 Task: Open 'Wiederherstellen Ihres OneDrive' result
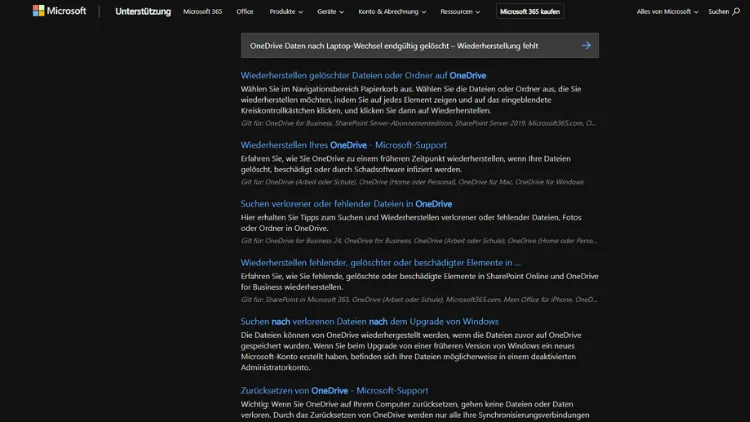[343, 145]
